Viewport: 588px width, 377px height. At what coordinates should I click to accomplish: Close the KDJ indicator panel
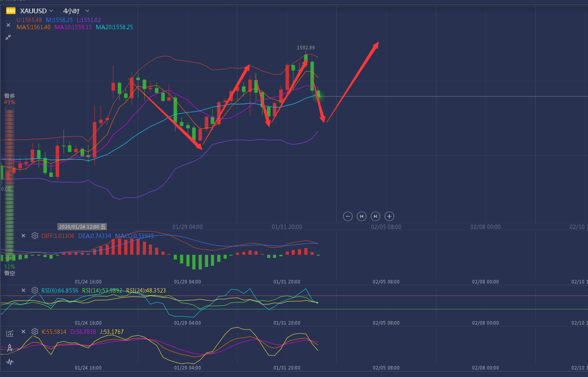[x=23, y=332]
